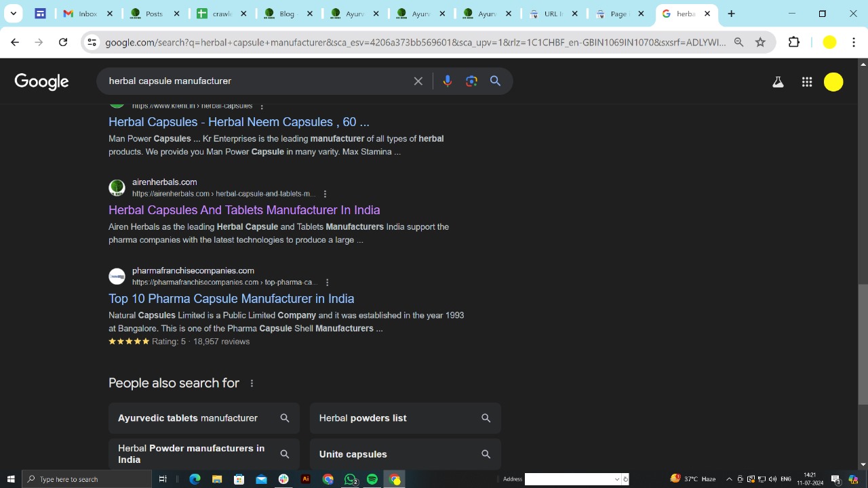Clear the search box with the X icon
The width and height of the screenshot is (868, 488).
(x=418, y=81)
